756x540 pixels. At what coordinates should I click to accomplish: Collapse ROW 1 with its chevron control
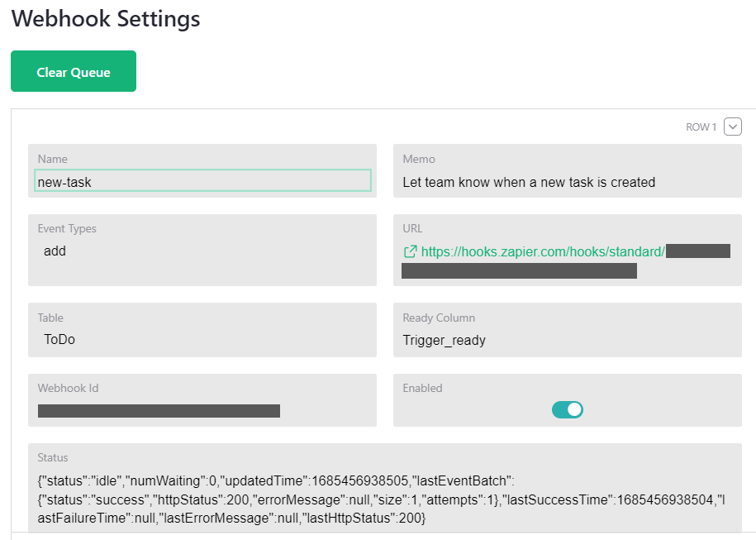pos(733,127)
